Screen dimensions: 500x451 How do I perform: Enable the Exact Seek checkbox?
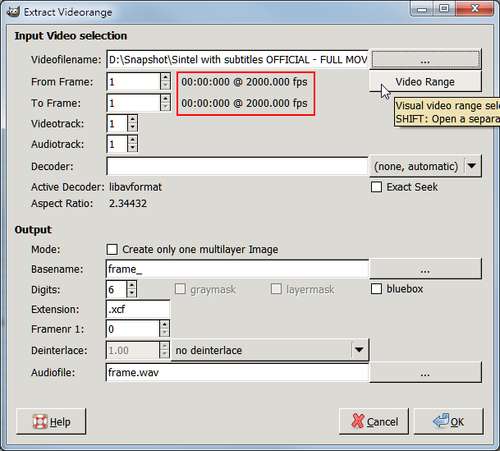[376, 187]
